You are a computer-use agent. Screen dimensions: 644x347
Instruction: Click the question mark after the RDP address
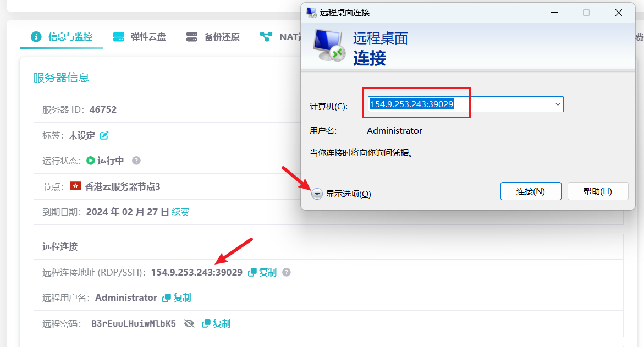click(x=287, y=272)
